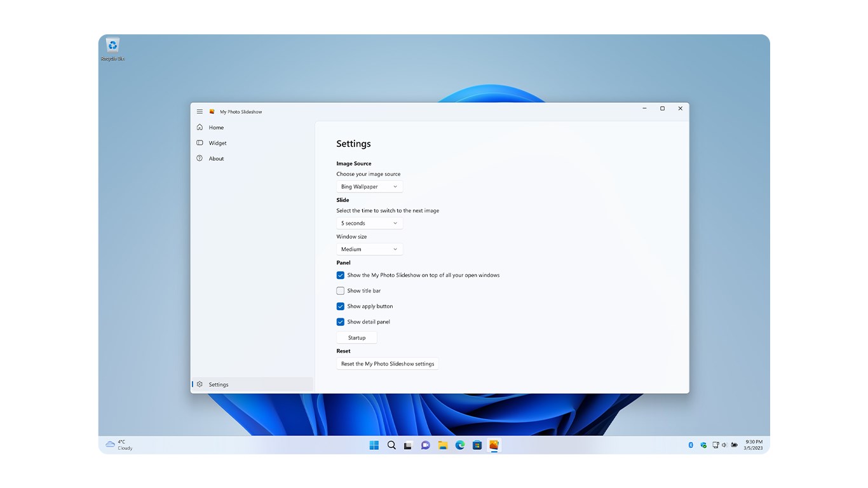
Task: Click the battery tray icon
Action: 735,445
